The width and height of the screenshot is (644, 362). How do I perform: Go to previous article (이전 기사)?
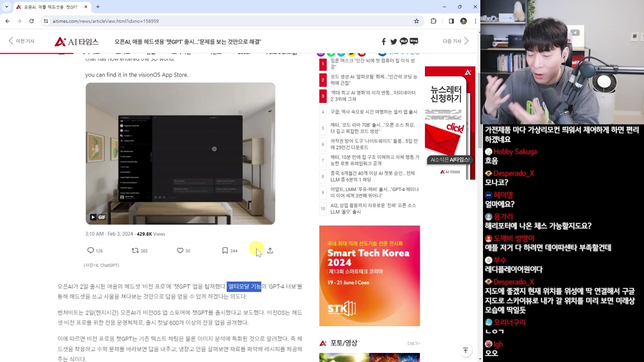coord(22,41)
